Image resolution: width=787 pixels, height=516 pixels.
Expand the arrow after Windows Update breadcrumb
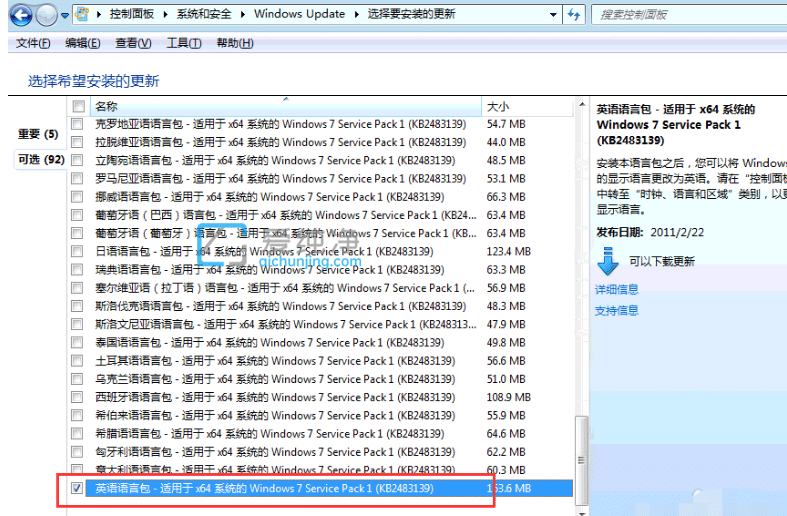pos(356,15)
